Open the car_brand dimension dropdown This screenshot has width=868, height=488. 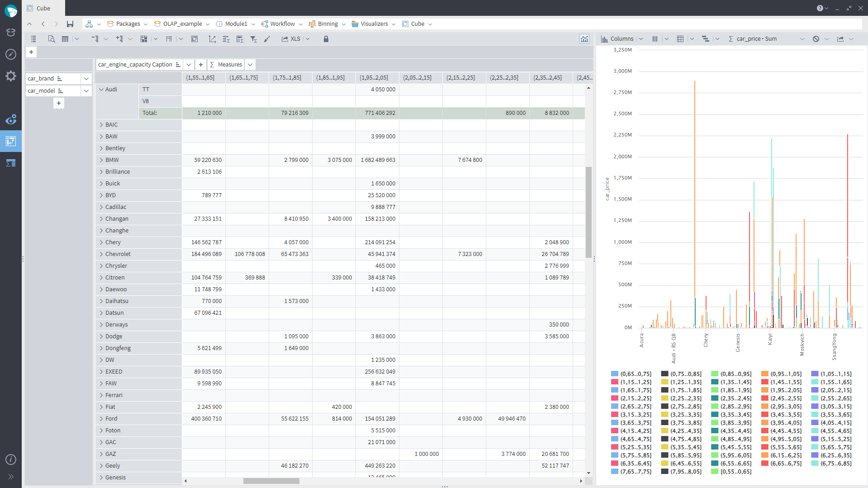pos(86,79)
